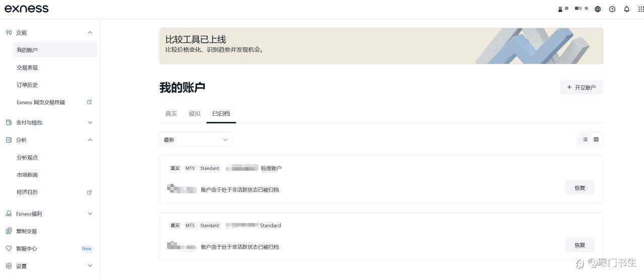Open the apps grid menu
The image size is (644, 279).
pos(640,9)
